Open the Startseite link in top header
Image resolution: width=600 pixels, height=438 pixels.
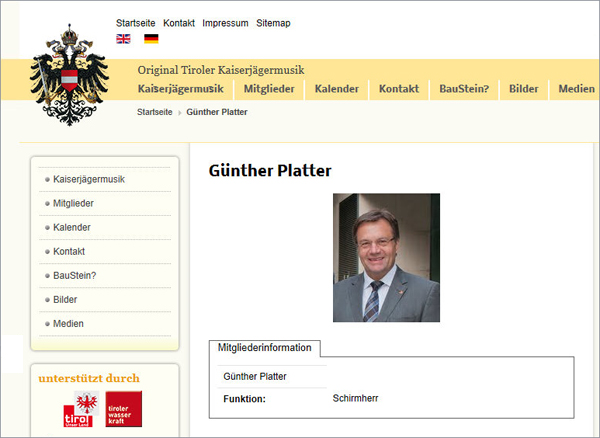(x=135, y=23)
